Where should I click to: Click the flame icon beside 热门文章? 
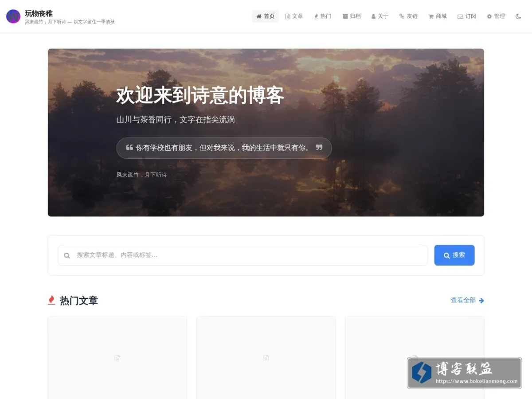51,300
